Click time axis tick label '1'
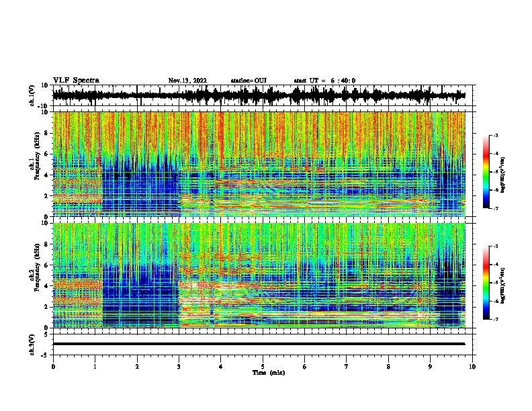Image resolution: width=532 pixels, height=411 pixels. click(95, 367)
